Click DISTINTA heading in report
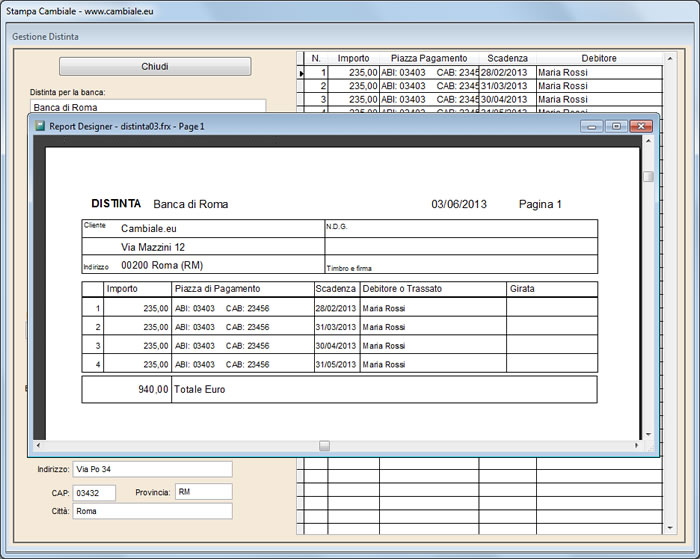700x559 pixels. (x=116, y=204)
